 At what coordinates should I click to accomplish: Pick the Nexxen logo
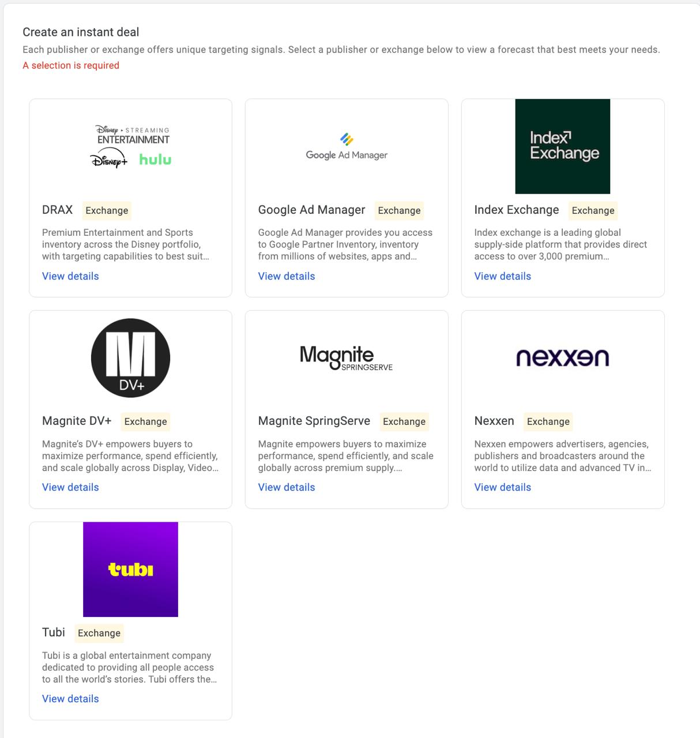click(563, 358)
